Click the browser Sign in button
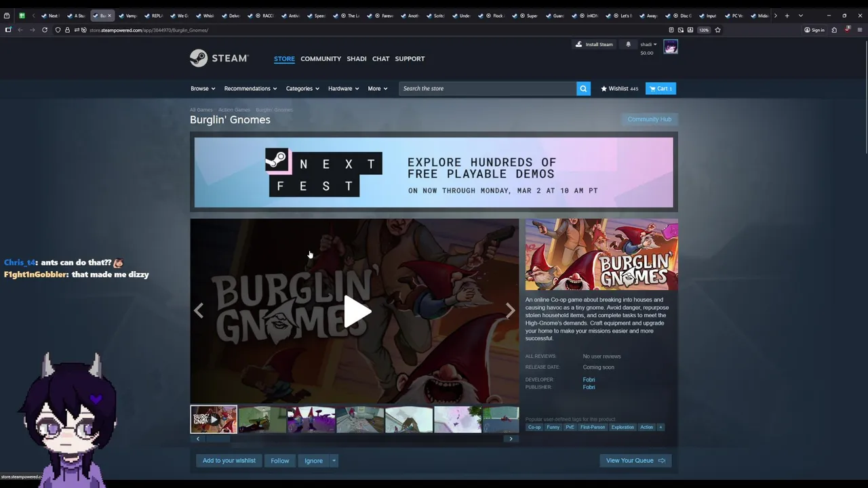Viewport: 868px width, 488px height. 814,30
